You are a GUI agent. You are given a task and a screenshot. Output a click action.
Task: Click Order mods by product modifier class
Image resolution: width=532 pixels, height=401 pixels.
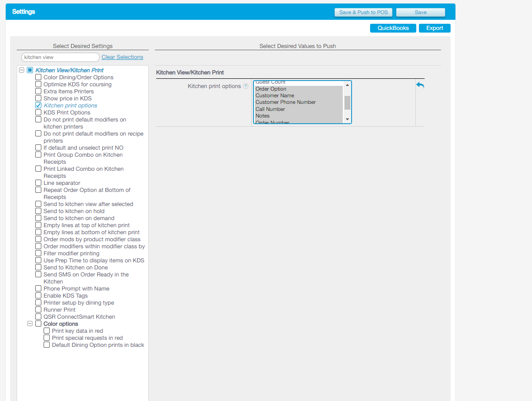[x=92, y=239]
